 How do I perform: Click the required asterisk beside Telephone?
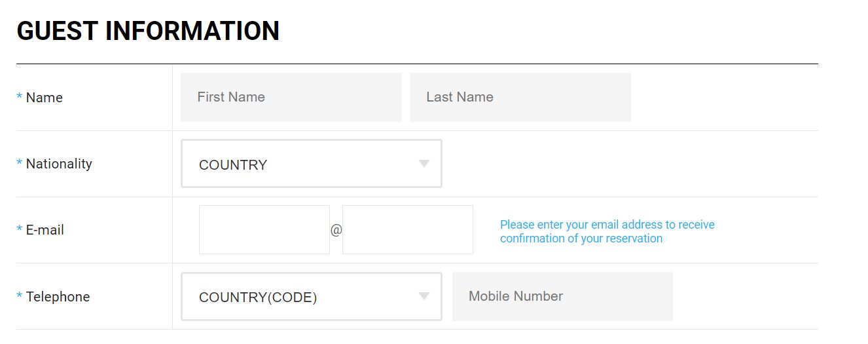point(19,297)
